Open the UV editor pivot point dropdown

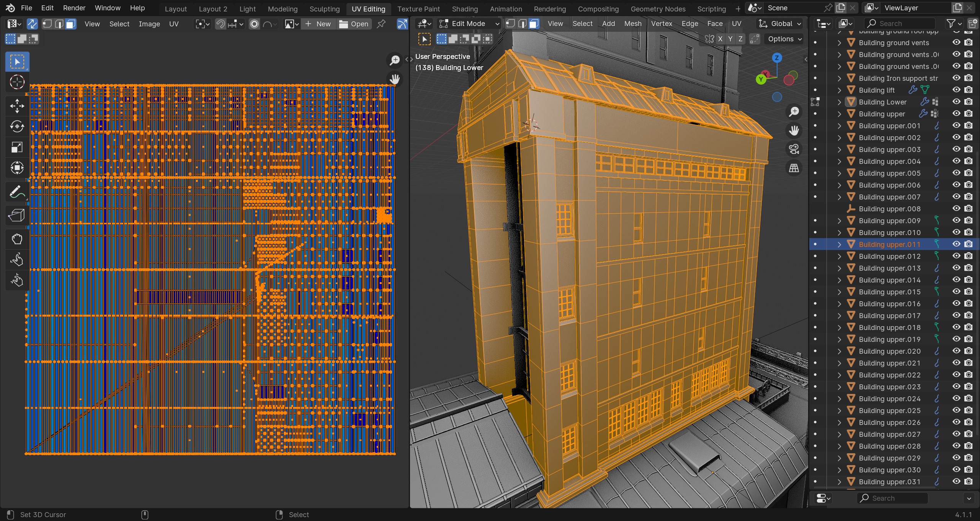[x=203, y=24]
